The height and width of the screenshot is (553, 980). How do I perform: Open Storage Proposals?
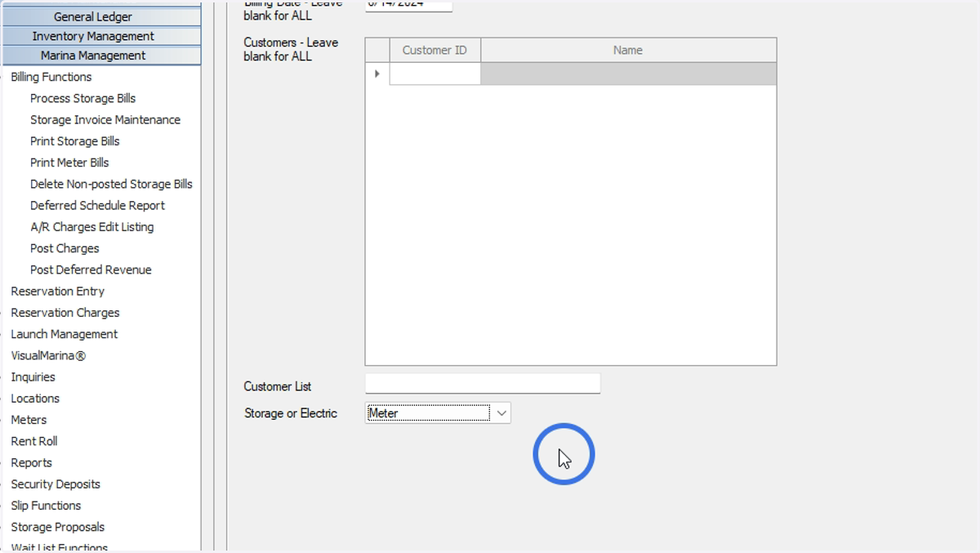point(58,527)
